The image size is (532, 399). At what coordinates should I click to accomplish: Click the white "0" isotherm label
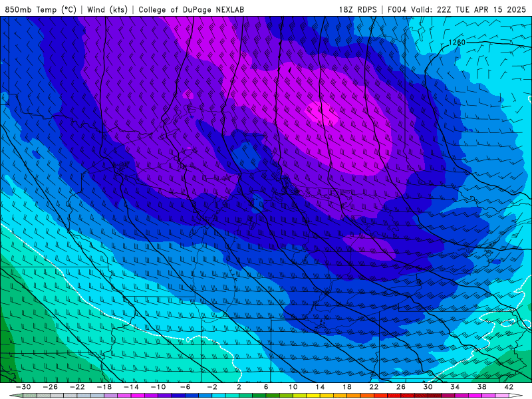(188, 340)
